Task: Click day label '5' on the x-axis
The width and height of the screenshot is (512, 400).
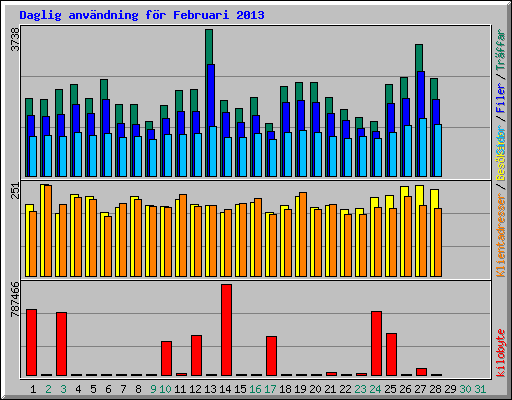Action: pos(93,389)
